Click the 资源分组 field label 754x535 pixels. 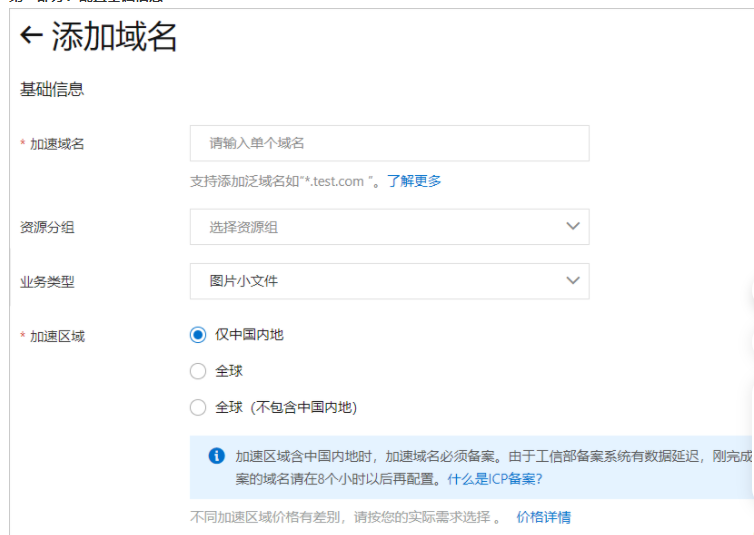coord(47,227)
